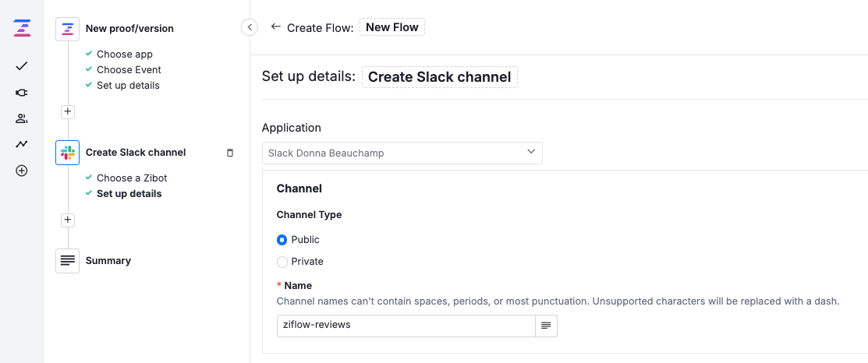Open the Choose Event step

tap(129, 69)
